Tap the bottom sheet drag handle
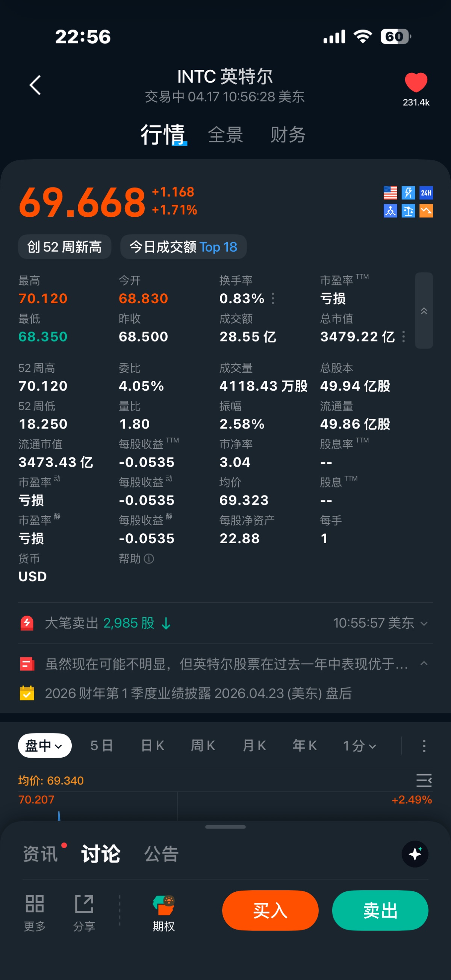 [225, 827]
